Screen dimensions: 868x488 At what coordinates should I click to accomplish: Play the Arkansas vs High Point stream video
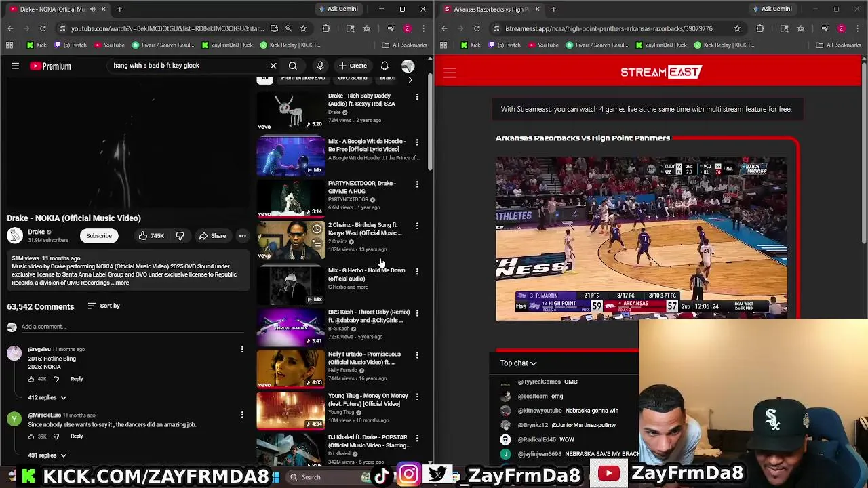(642, 238)
